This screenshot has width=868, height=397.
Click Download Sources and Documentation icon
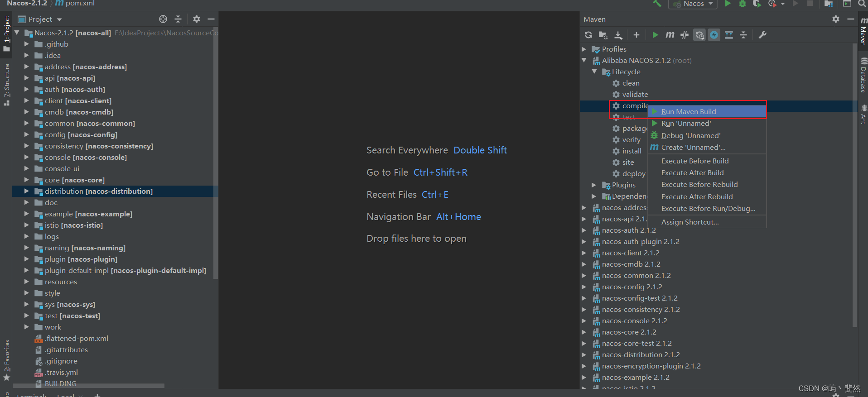point(618,35)
